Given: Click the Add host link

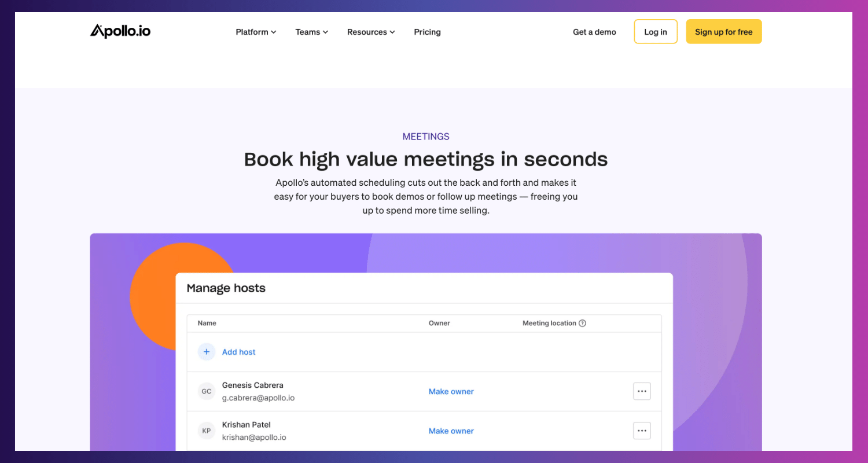Looking at the screenshot, I should (239, 352).
